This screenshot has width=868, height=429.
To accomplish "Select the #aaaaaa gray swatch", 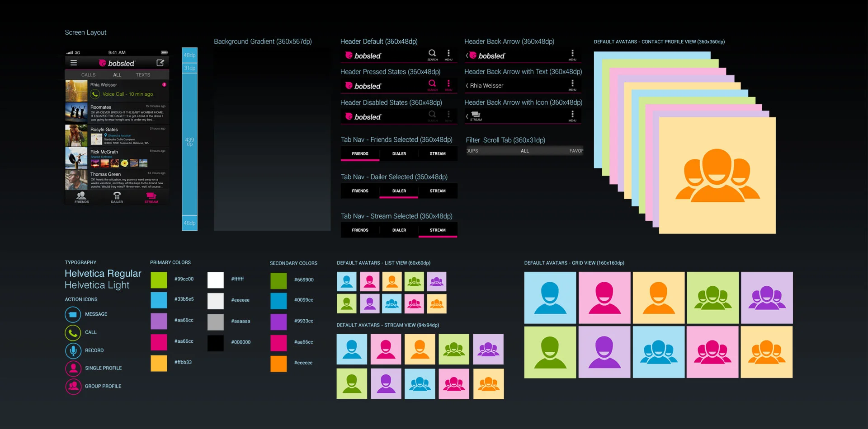I will (216, 322).
